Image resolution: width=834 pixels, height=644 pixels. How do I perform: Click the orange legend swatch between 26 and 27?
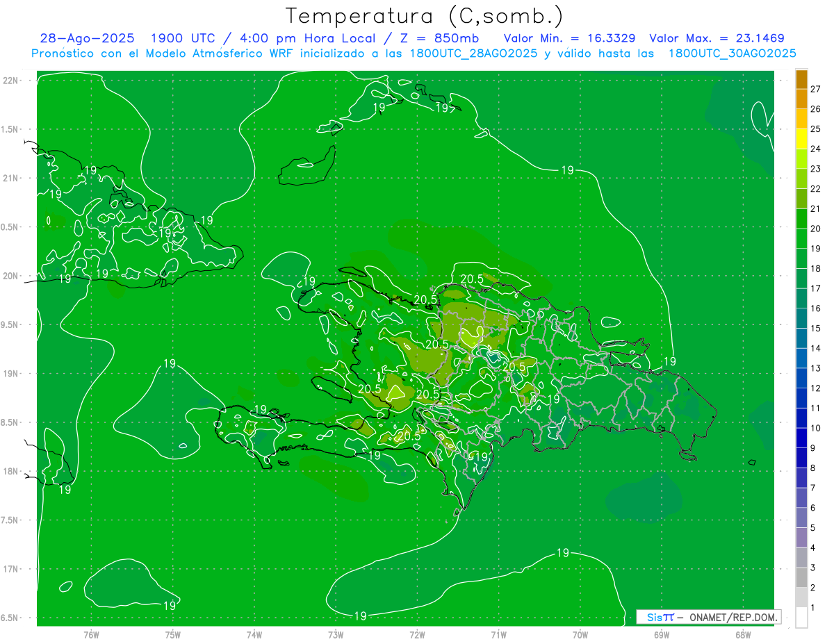coord(801,99)
